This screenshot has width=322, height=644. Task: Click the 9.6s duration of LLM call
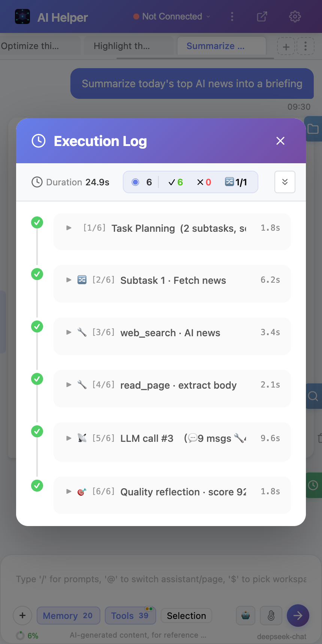tap(270, 438)
